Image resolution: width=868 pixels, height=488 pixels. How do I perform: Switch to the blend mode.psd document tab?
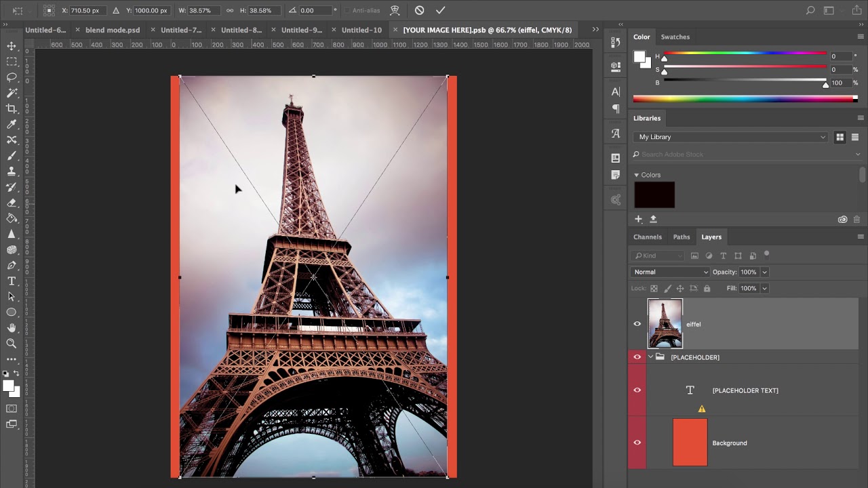pyautogui.click(x=113, y=30)
